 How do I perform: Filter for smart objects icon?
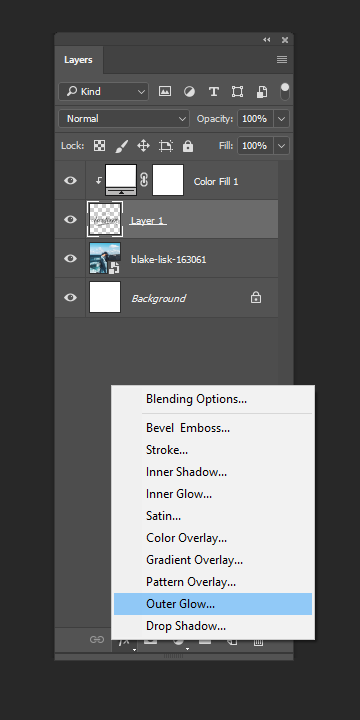point(262,91)
